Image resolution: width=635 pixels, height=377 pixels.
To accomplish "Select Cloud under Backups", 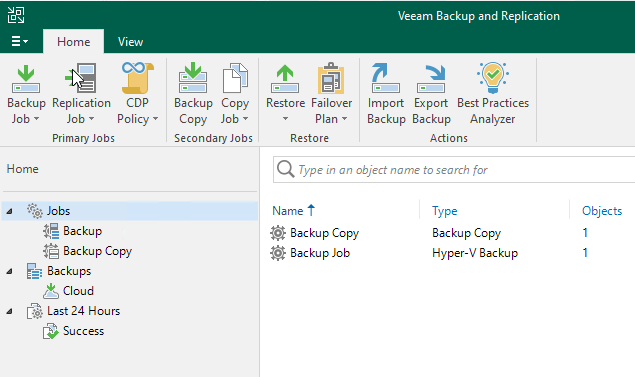I will tap(78, 291).
